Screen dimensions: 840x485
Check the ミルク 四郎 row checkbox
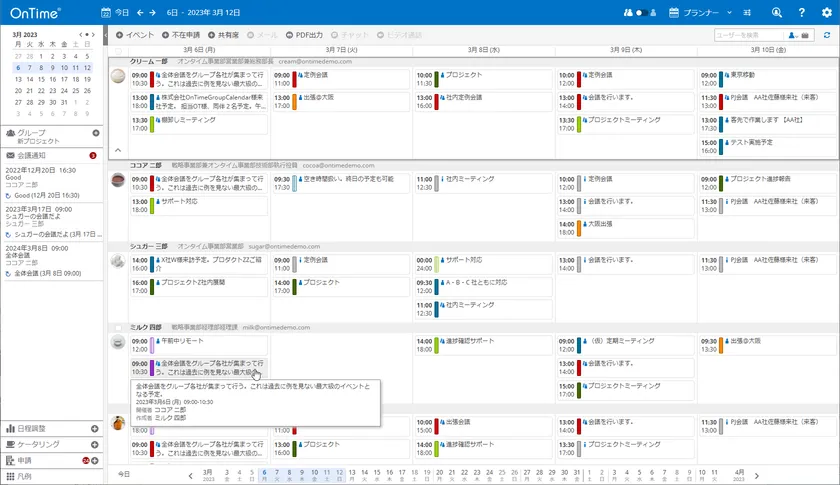point(119,327)
